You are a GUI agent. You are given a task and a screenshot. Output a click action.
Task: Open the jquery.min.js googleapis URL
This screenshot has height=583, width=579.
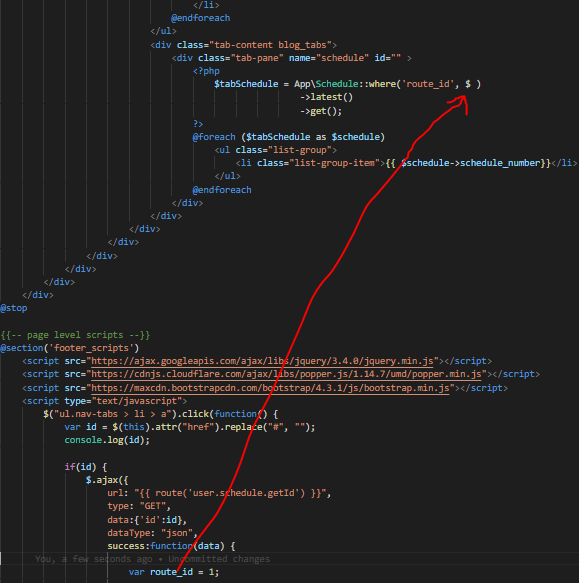(263, 361)
